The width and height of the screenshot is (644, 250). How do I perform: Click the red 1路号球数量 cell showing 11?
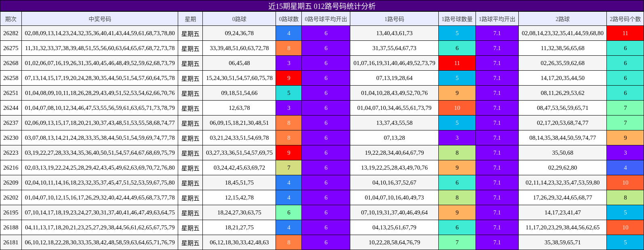click(457, 63)
